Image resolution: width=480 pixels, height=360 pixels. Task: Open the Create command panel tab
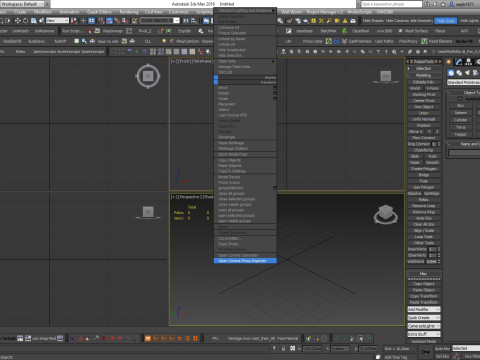(449, 62)
